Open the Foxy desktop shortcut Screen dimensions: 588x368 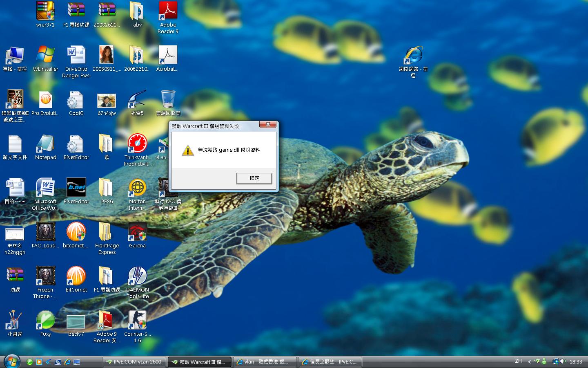coord(45,321)
